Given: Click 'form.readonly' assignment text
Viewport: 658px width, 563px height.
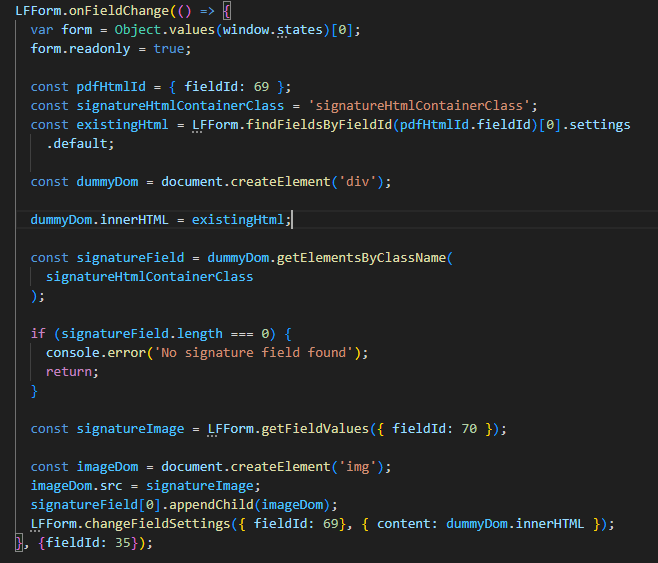Looking at the screenshot, I should coord(80,49).
